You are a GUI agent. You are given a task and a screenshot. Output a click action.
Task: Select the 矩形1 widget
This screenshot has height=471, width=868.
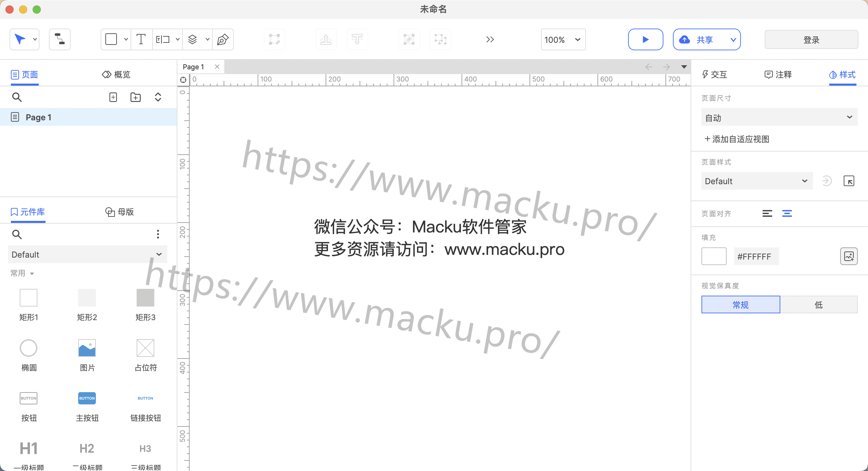pyautogui.click(x=29, y=305)
